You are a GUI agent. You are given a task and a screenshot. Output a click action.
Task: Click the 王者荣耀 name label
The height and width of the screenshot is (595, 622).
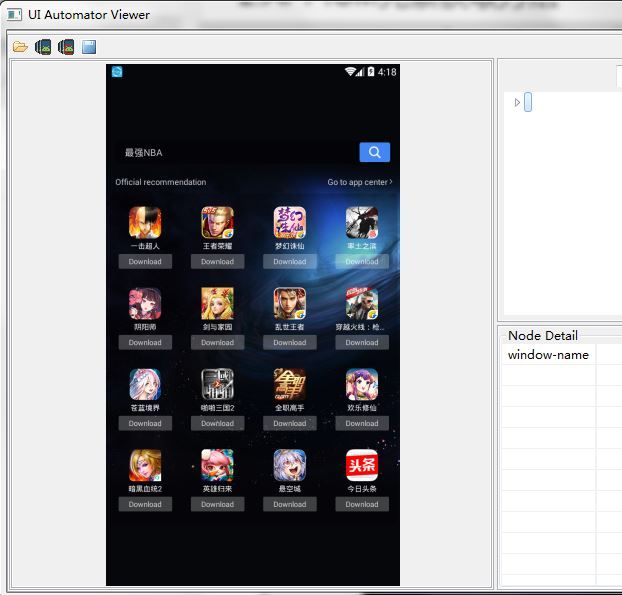click(x=217, y=246)
